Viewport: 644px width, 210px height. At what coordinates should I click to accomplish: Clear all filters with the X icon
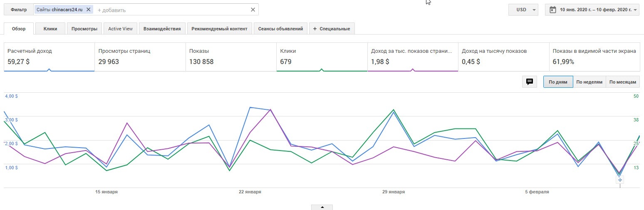pos(253,10)
